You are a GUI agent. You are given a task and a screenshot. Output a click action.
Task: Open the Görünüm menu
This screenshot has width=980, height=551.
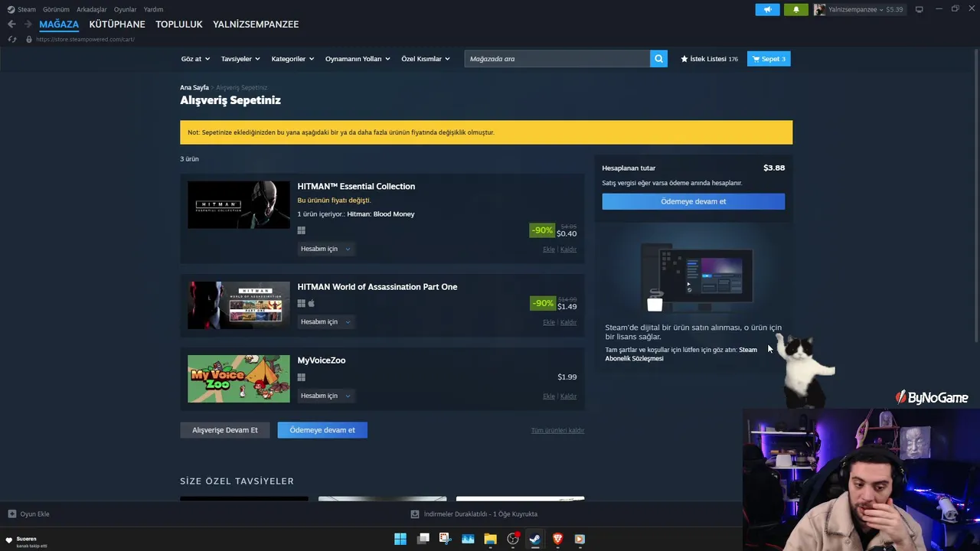[56, 9]
